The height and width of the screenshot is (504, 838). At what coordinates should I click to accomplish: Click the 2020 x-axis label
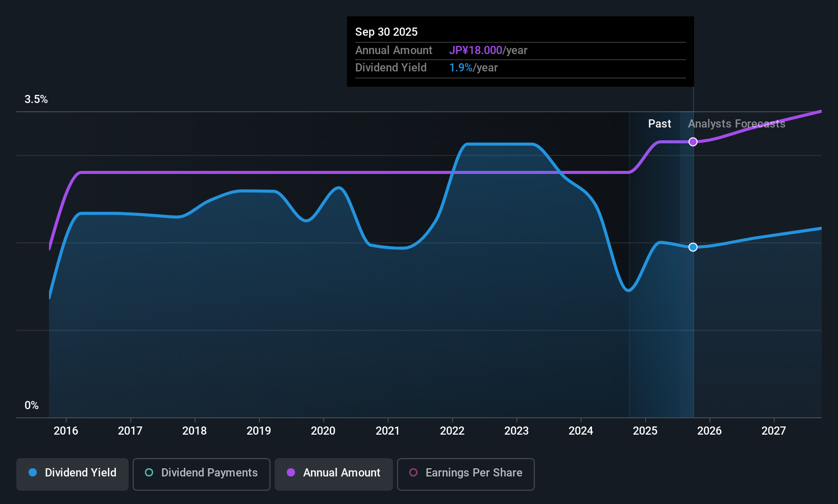323,431
